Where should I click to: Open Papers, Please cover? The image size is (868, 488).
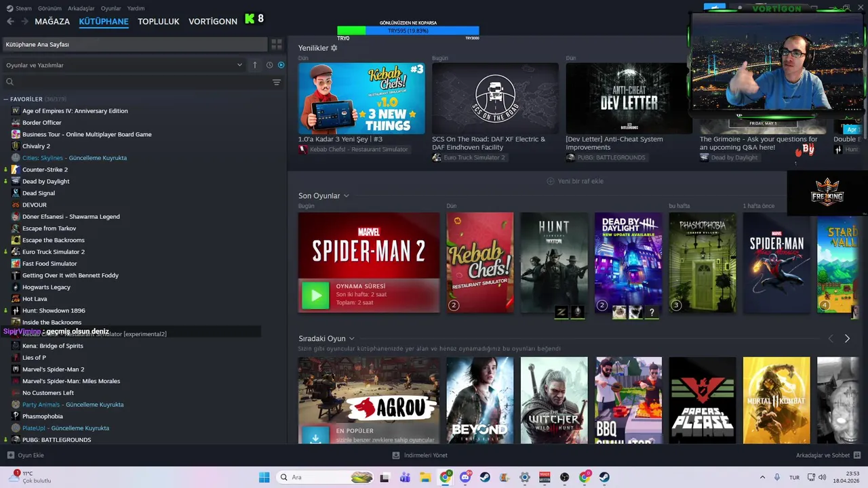(703, 401)
